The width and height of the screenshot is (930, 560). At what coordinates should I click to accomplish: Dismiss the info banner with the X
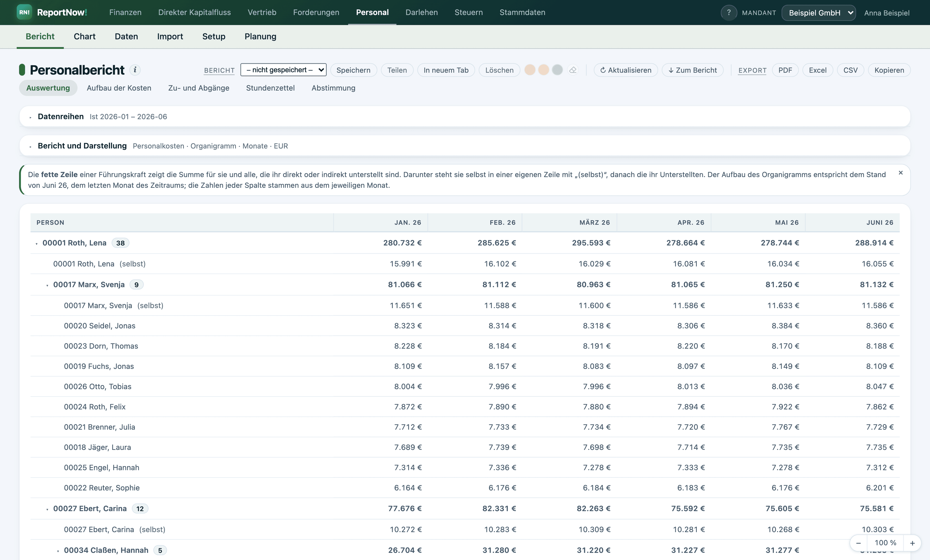(900, 173)
